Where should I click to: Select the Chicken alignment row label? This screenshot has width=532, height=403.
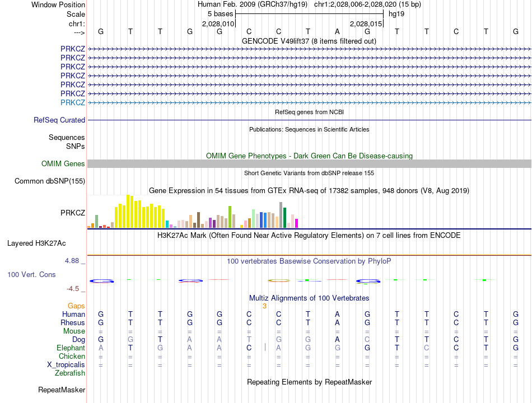coord(72,356)
